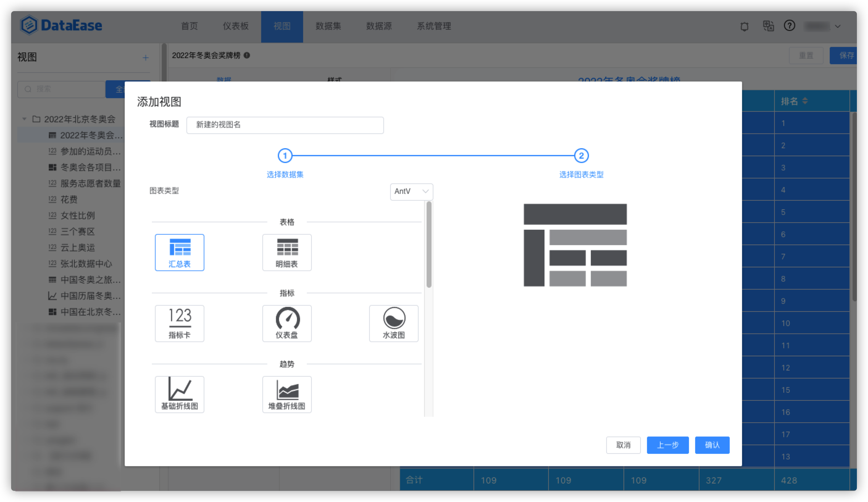The image size is (868, 502).
Task: Select the 基础折线图 basic line chart
Action: click(x=179, y=395)
